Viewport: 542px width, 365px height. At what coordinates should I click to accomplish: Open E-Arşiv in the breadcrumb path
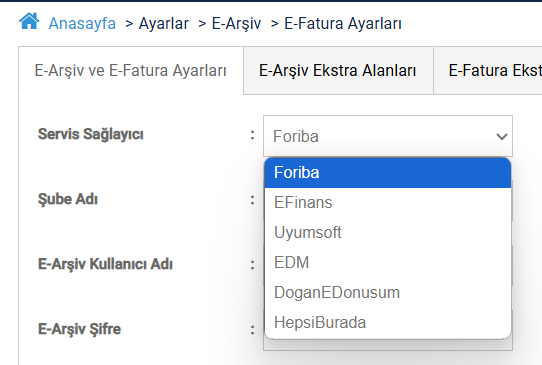pyautogui.click(x=236, y=24)
